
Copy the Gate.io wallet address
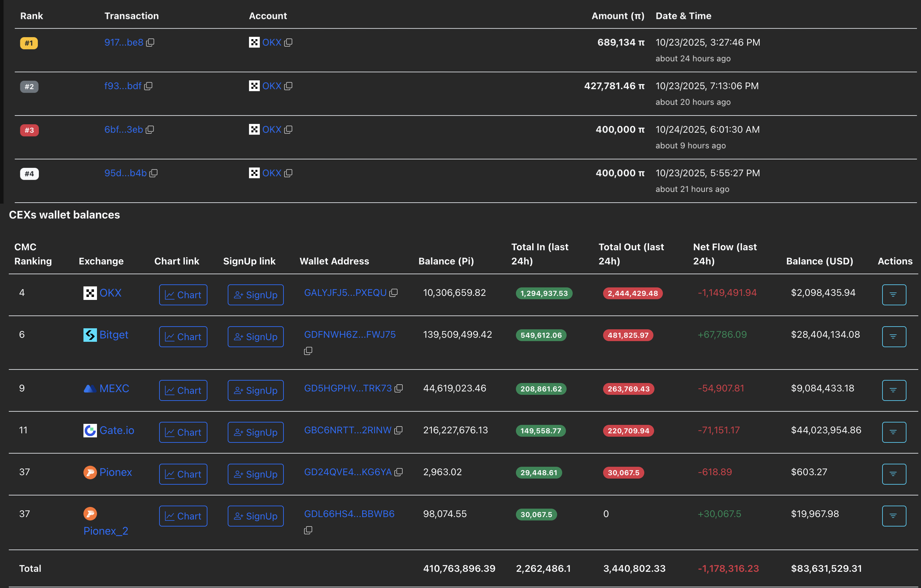[399, 431]
